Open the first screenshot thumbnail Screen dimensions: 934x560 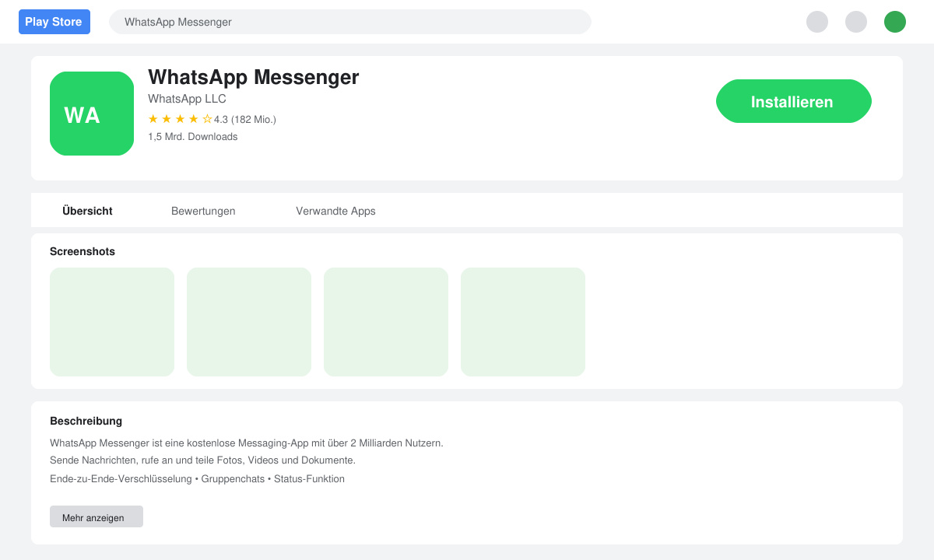coord(112,322)
